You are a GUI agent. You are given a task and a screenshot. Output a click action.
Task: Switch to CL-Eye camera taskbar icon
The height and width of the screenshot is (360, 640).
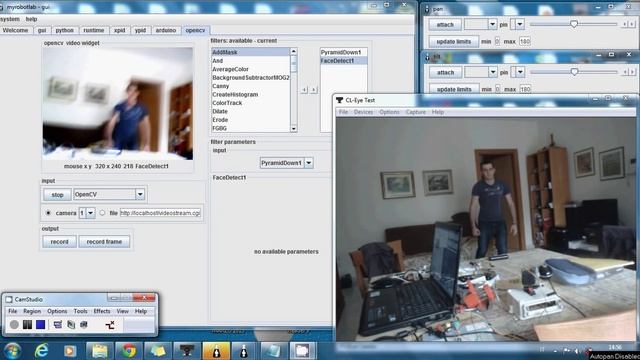tap(187, 351)
